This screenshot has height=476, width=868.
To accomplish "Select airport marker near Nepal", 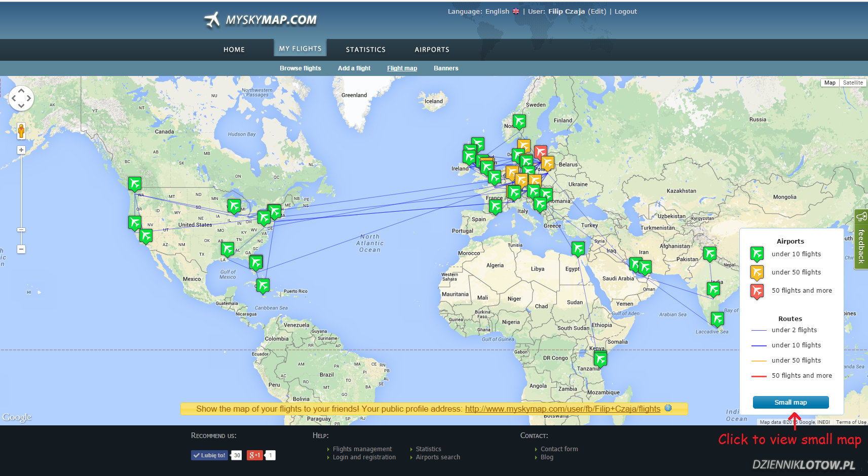I will tap(710, 254).
